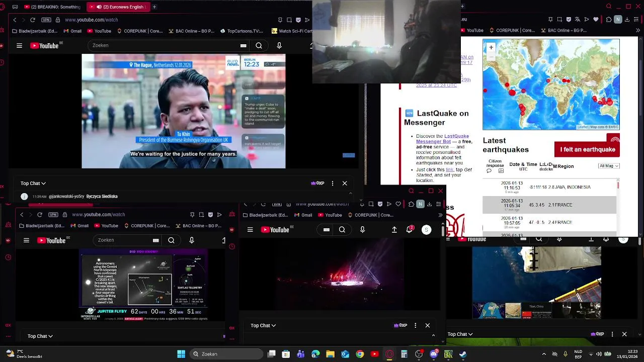
Task: Open new tab with plus button
Action: click(154, 7)
